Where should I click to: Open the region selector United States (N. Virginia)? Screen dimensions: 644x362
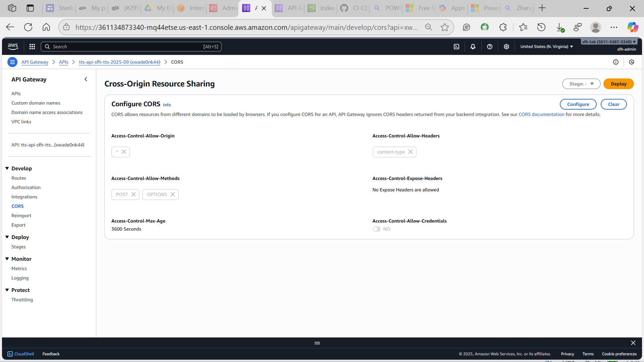(x=546, y=47)
